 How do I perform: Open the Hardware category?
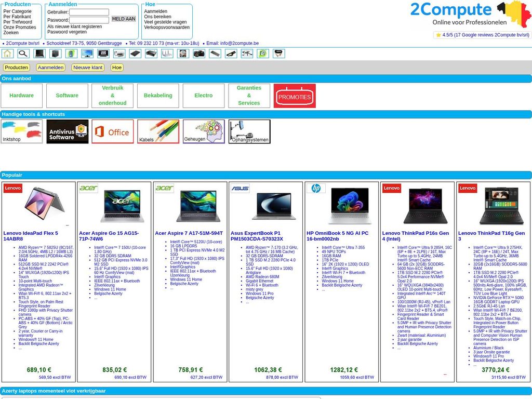tap(22, 96)
